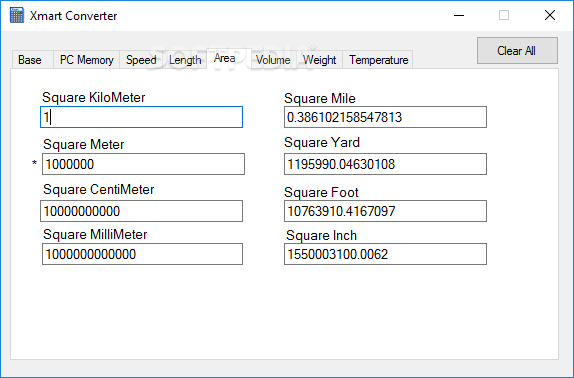Go to the Length tab
The image size is (574, 378).
(185, 60)
